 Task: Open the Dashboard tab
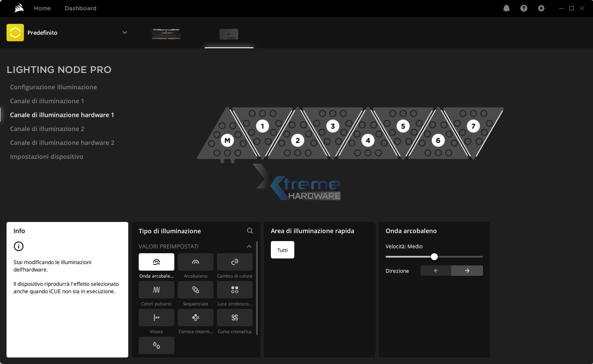point(80,8)
